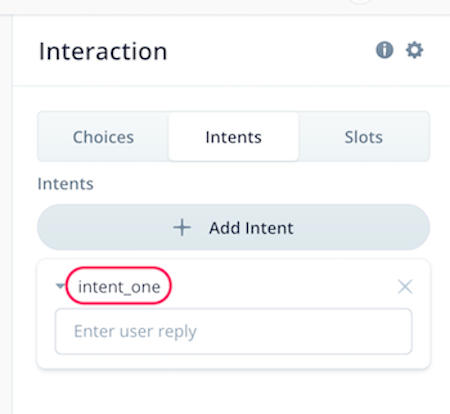Click the left sidebar edge strip
This screenshot has width=450, height=414.
6,214
